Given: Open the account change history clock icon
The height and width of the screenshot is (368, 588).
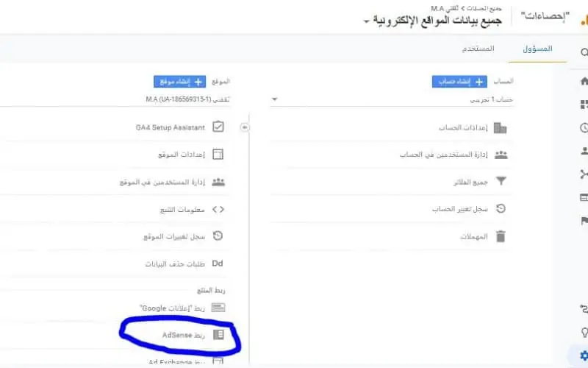Looking at the screenshot, I should (501, 208).
